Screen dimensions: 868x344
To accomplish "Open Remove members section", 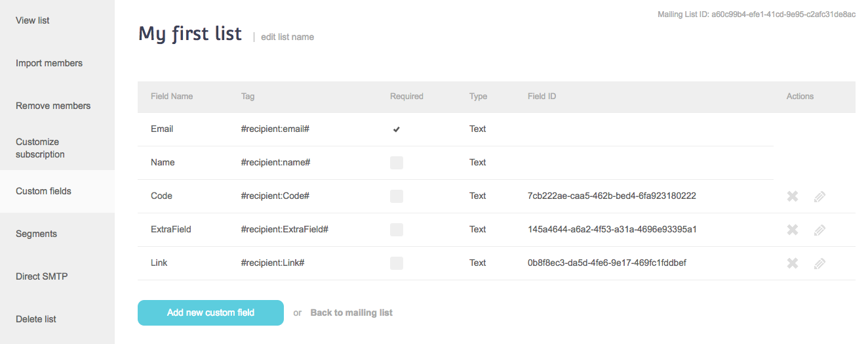I will click(x=53, y=106).
